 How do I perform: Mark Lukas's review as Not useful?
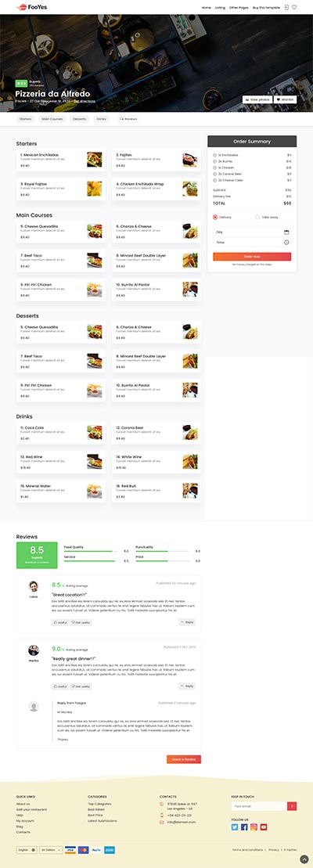click(x=81, y=622)
